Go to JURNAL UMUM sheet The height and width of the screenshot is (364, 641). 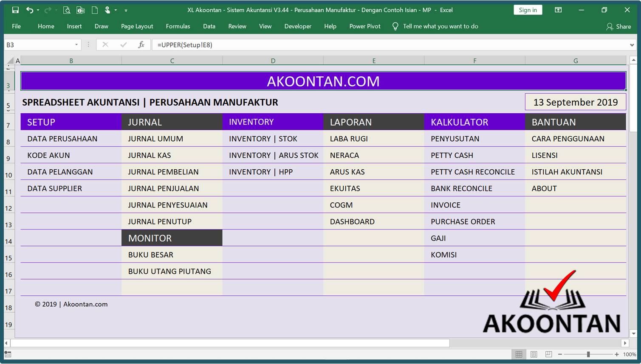point(155,139)
